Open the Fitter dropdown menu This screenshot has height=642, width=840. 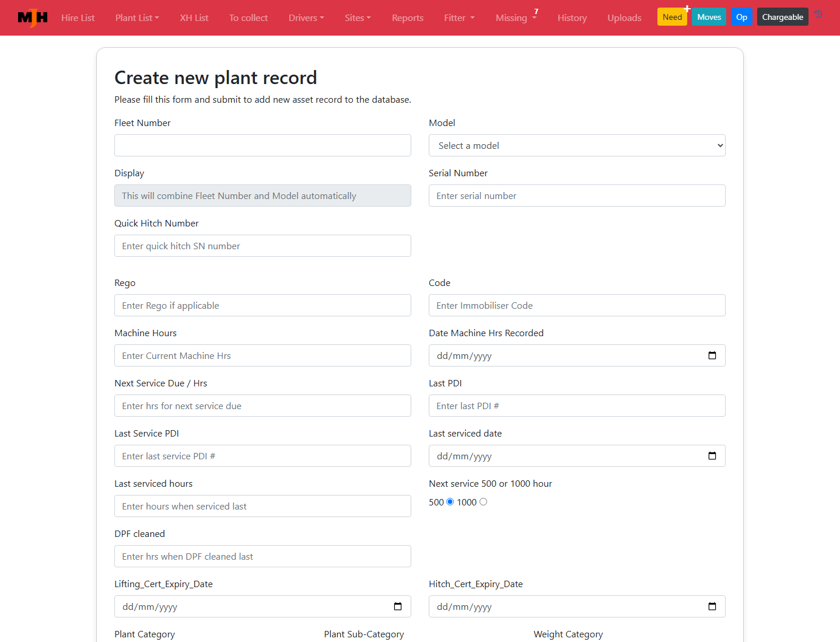pos(459,18)
